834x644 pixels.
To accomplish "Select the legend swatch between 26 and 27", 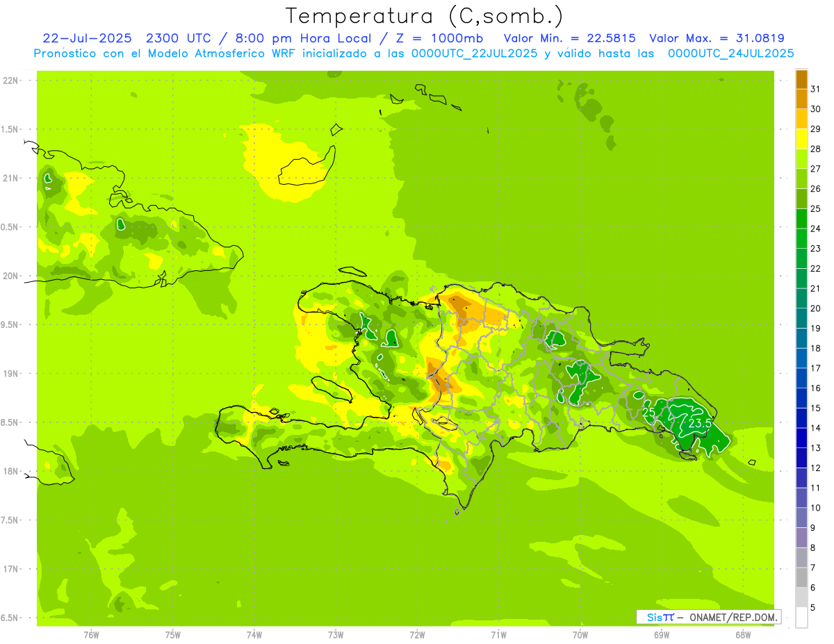I will tap(801, 179).
